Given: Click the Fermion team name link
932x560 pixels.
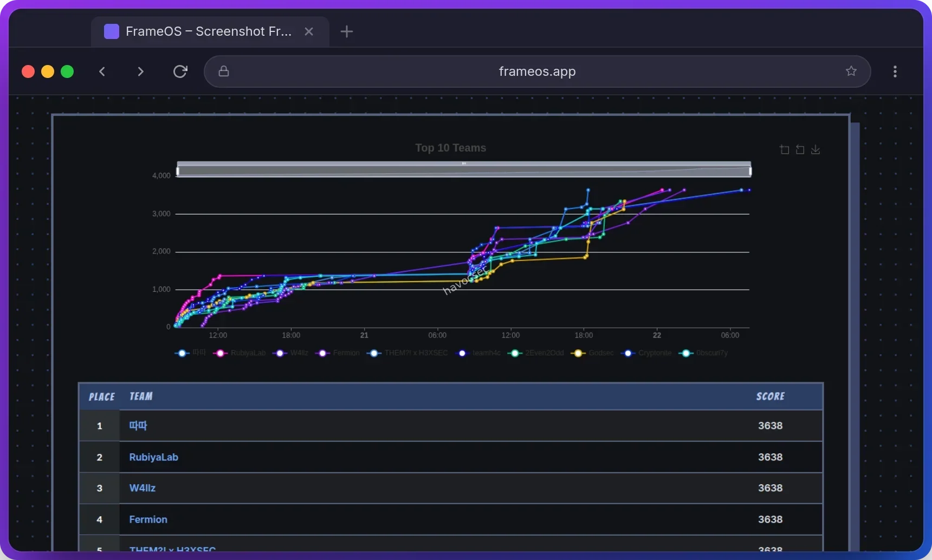Looking at the screenshot, I should coord(147,519).
